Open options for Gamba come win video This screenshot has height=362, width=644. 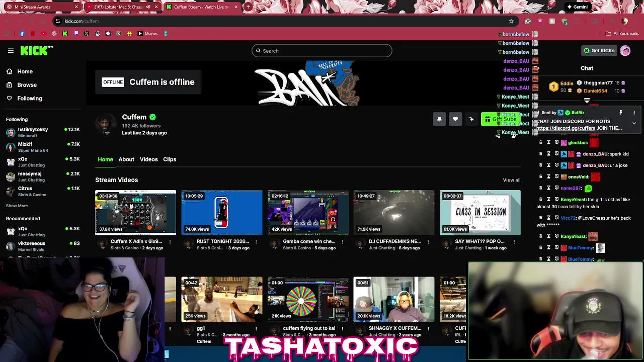coord(342,242)
